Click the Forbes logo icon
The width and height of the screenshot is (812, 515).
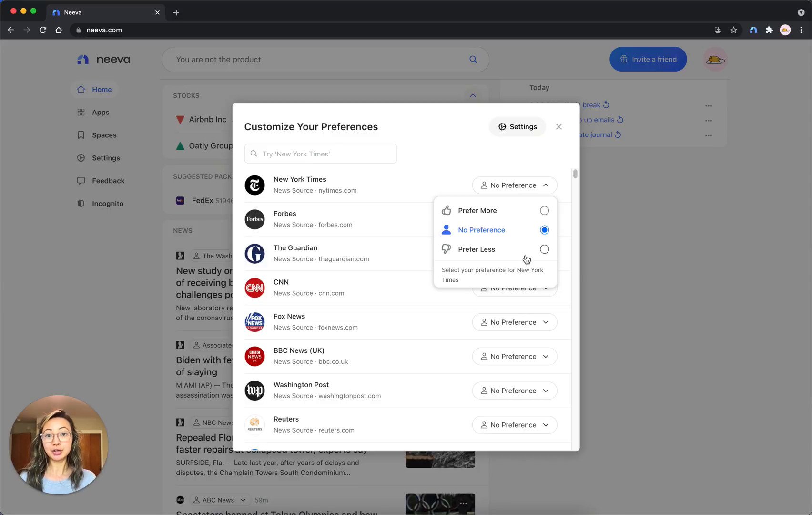pos(254,219)
